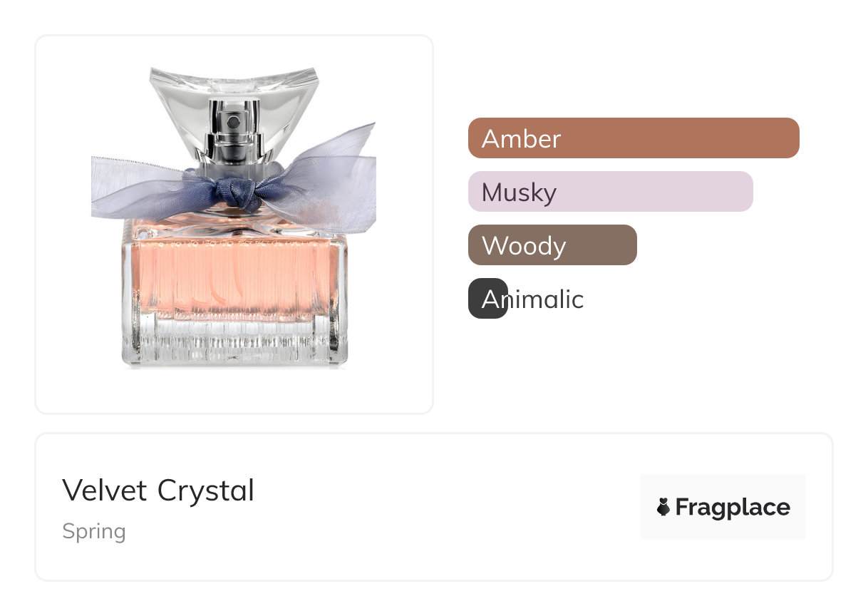Open the Velvet Crystal perfume title

[158, 491]
